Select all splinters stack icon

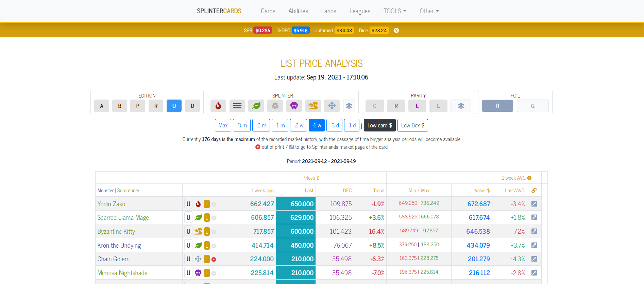(349, 106)
